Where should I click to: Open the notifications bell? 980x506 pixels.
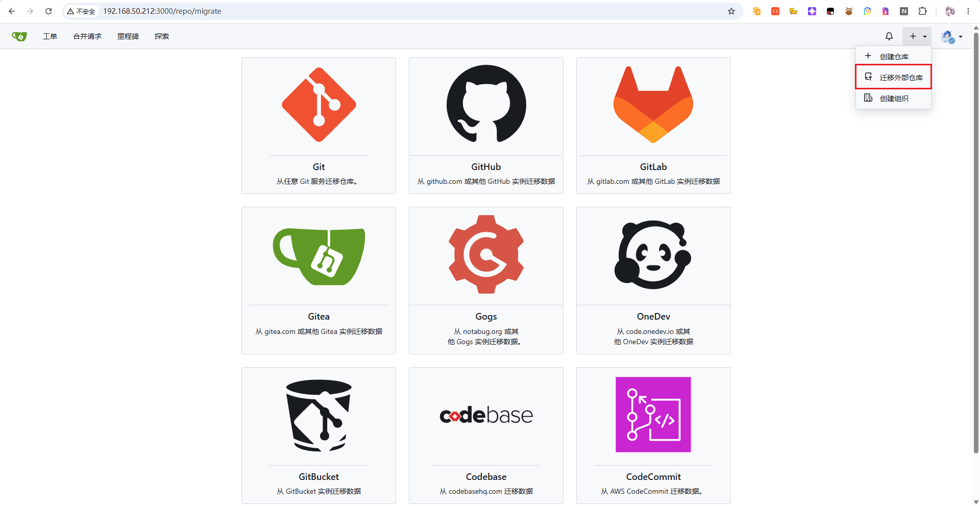click(889, 36)
